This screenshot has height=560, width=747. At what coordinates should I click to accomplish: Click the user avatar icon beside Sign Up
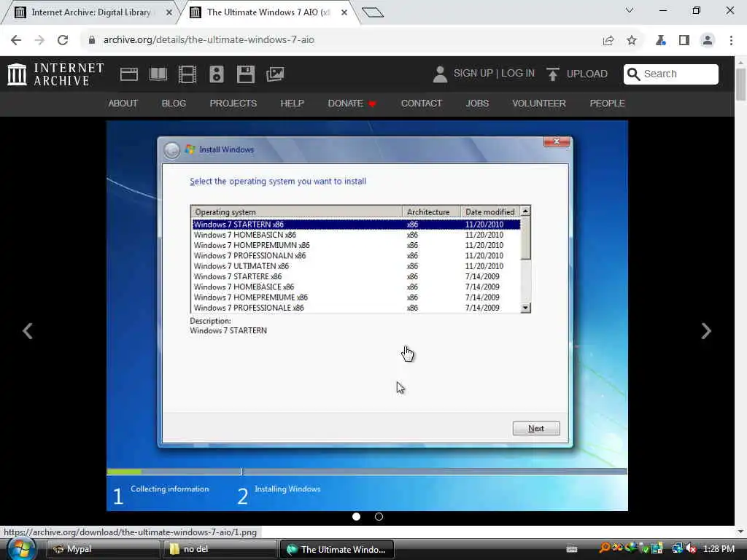pyautogui.click(x=440, y=74)
